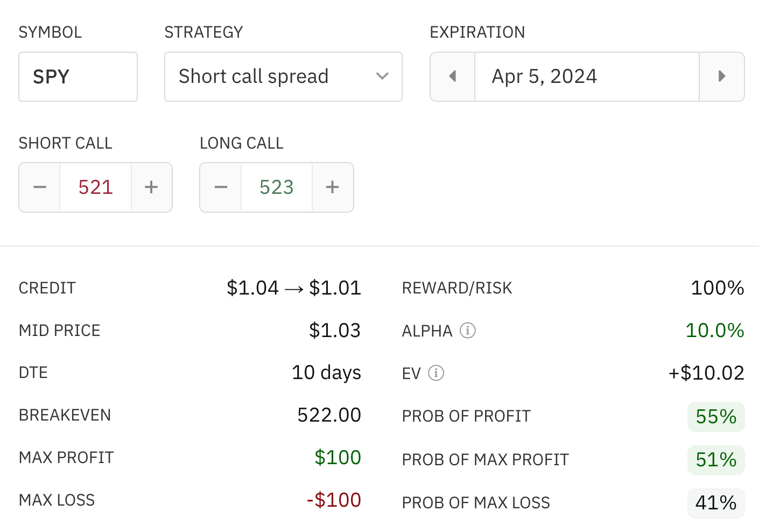Viewport: 759px width, 532px height.
Task: Click the SPY symbol input field
Action: click(78, 76)
